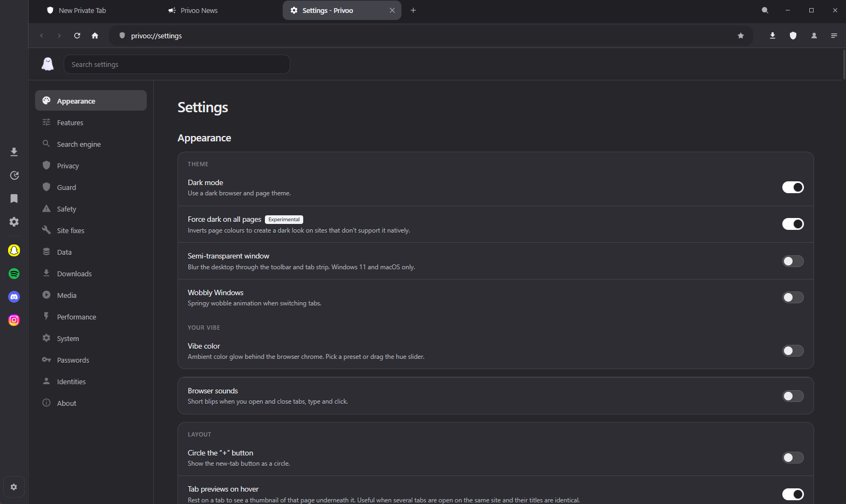Click the tab search magnifier icon
This screenshot has height=504, width=846.
pyautogui.click(x=765, y=10)
